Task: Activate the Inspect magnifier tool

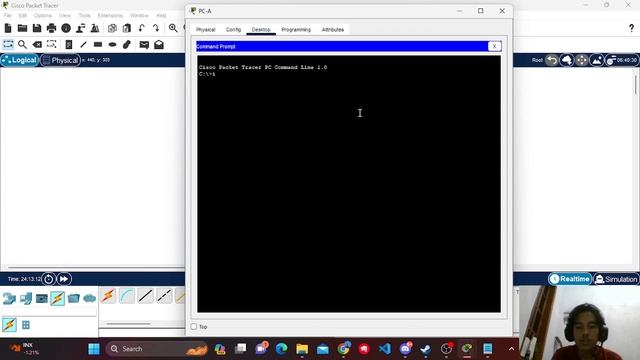Action: 22,44
